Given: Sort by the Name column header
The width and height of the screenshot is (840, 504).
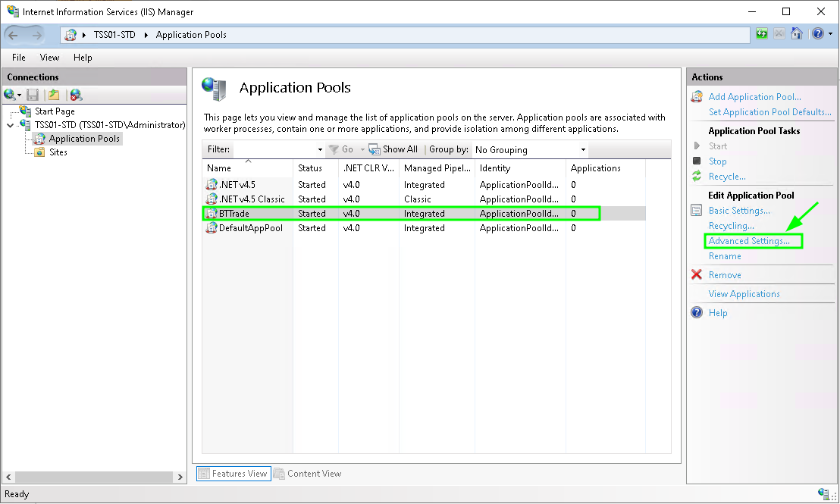Looking at the screenshot, I should point(247,168).
